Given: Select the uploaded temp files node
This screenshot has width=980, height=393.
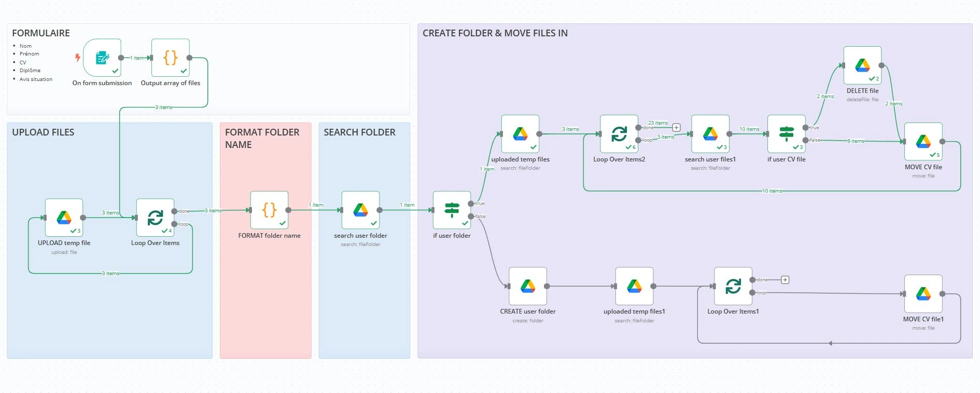Looking at the screenshot, I should point(521,134).
